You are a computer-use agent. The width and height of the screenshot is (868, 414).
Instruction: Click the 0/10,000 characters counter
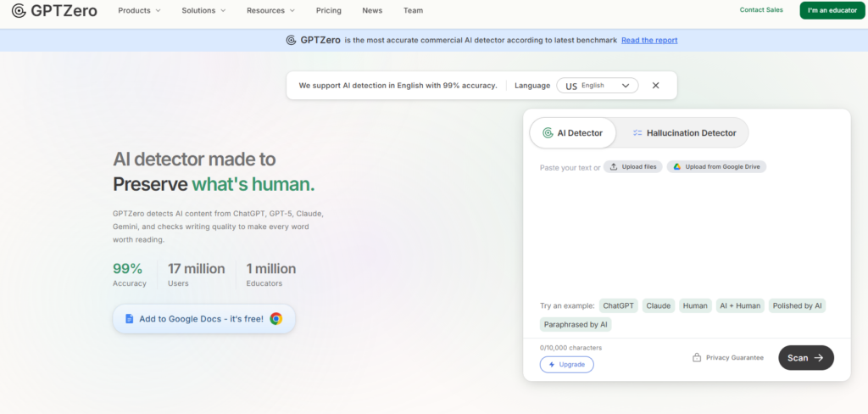(x=570, y=348)
